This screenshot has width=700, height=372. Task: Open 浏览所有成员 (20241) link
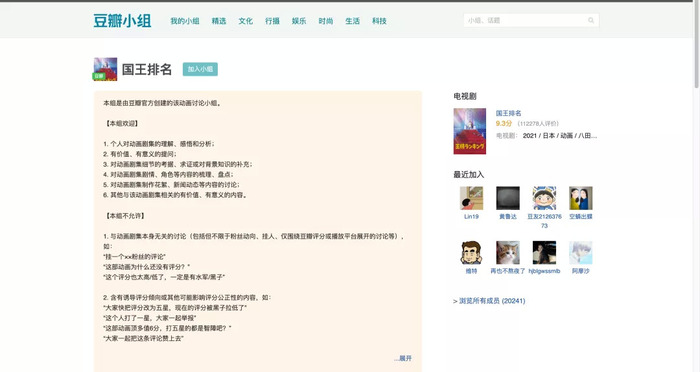tap(489, 301)
